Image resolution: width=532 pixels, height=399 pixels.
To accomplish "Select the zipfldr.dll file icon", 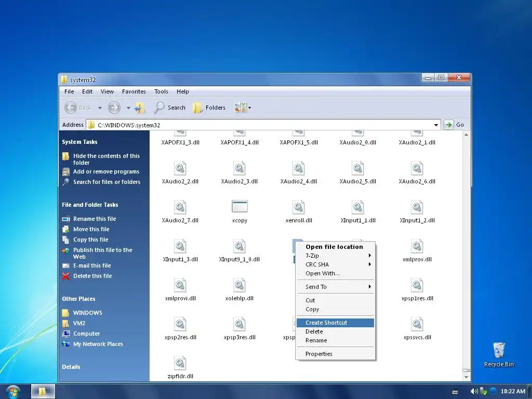I will pos(180,363).
